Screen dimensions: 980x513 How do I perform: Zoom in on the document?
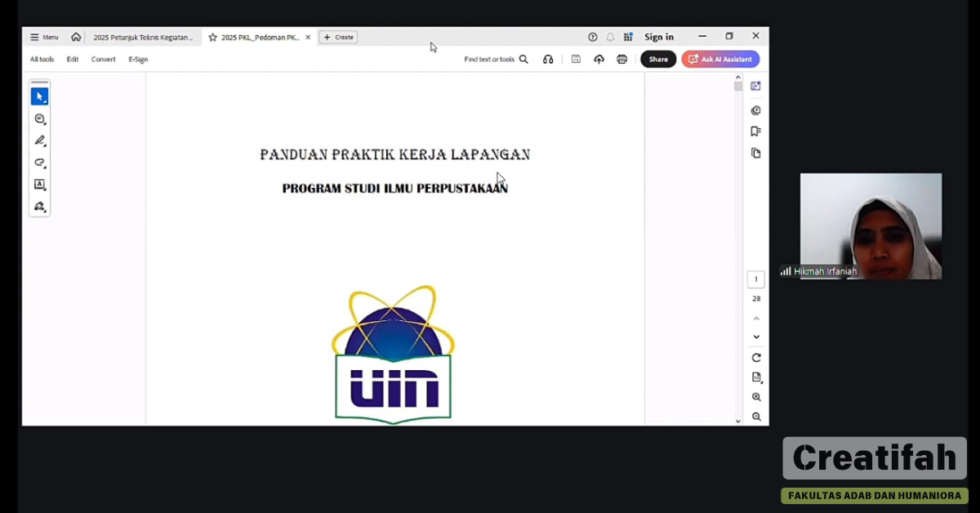point(756,397)
